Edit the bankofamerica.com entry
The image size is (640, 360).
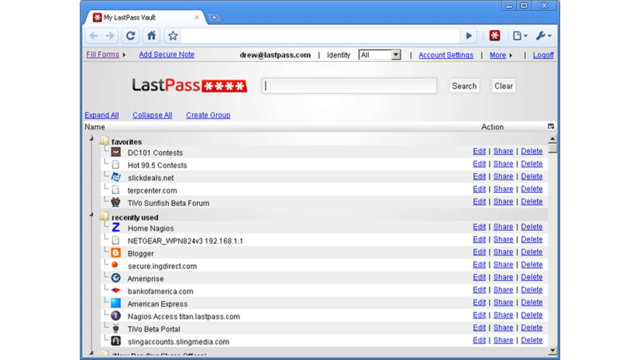(479, 290)
